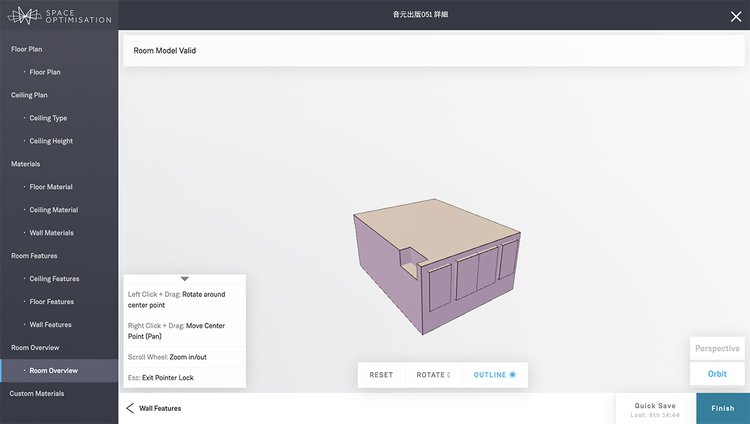The image size is (750, 424).
Task: Select Orbit camera mode
Action: tap(717, 374)
